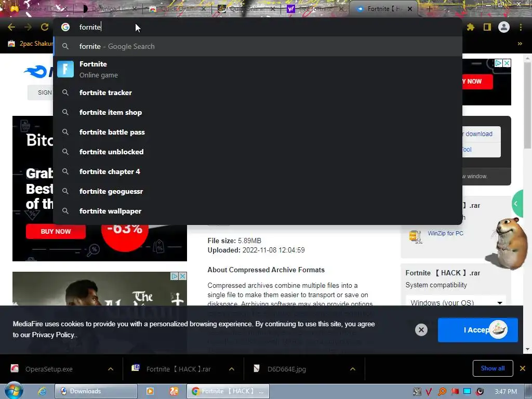Image resolution: width=532 pixels, height=399 pixels.
Task: Click the AdChoices icon on top-right ad
Action: (x=498, y=63)
